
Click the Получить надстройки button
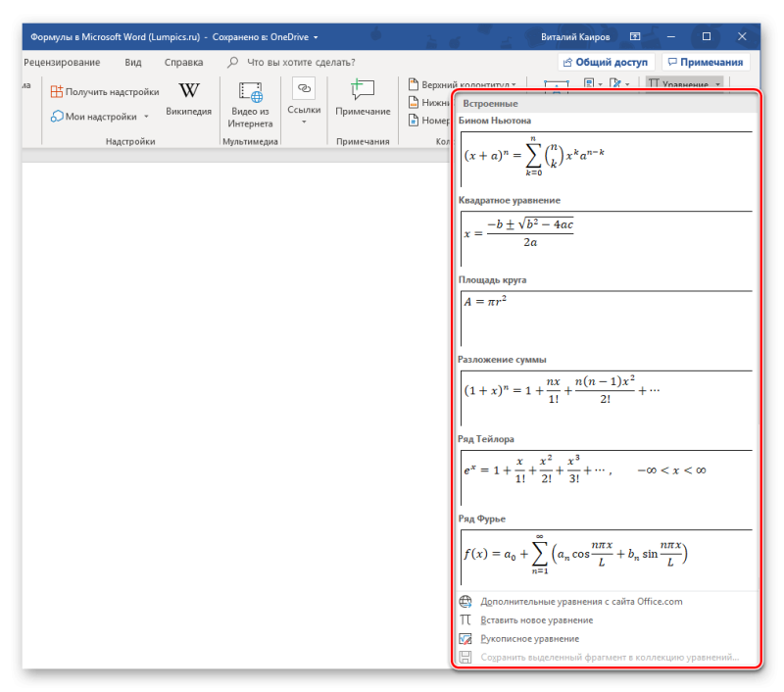coord(105,91)
